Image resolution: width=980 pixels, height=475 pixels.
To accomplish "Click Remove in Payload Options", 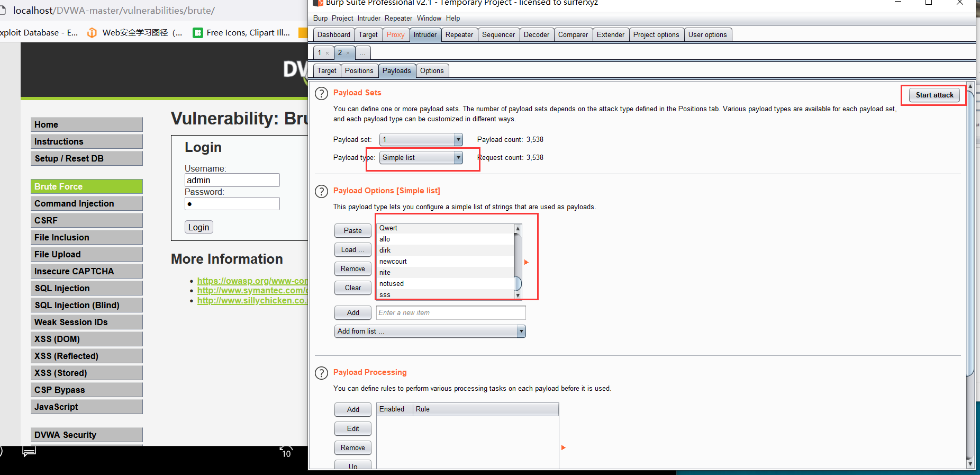I will 353,269.
